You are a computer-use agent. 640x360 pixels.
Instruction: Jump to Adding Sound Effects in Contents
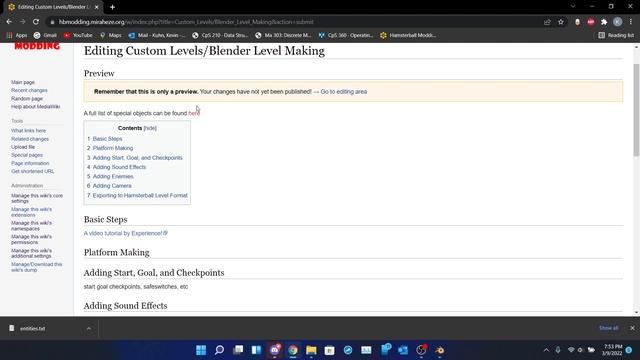pos(119,167)
